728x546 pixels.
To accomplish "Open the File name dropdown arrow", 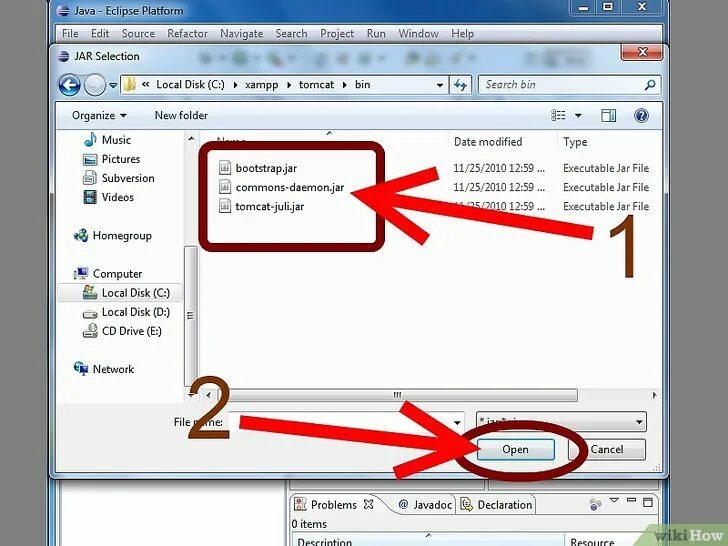I will pyautogui.click(x=457, y=422).
